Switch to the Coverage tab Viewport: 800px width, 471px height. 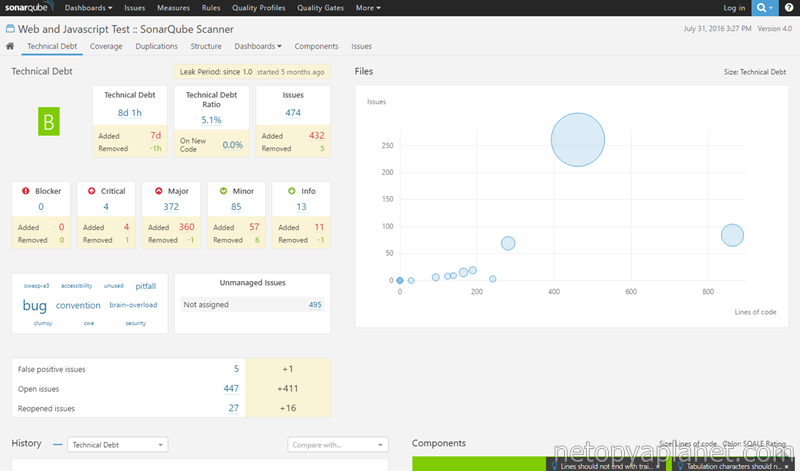[106, 46]
